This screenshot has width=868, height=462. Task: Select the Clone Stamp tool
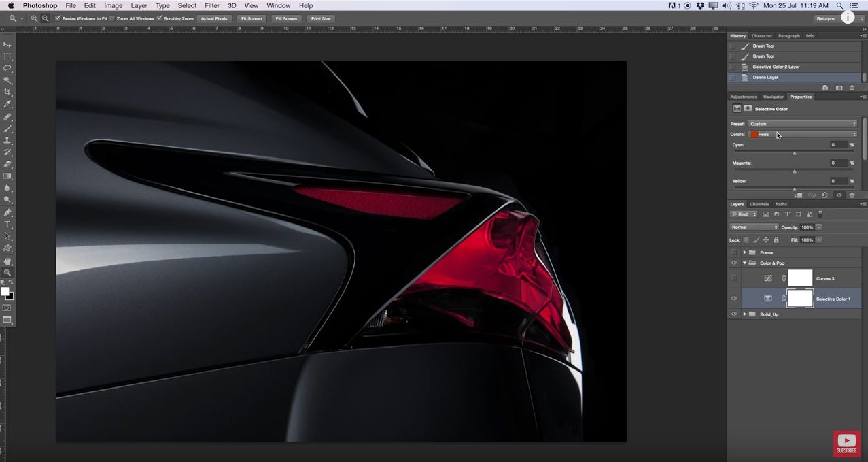click(8, 139)
